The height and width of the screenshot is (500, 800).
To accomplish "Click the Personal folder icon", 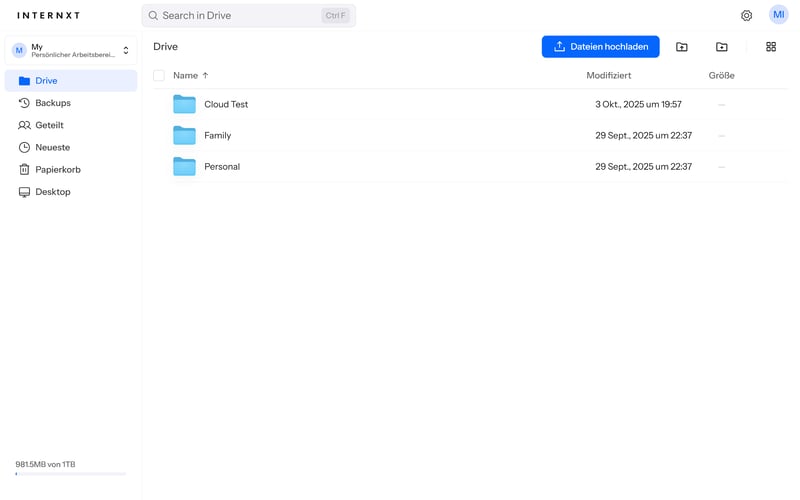I will tap(184, 166).
